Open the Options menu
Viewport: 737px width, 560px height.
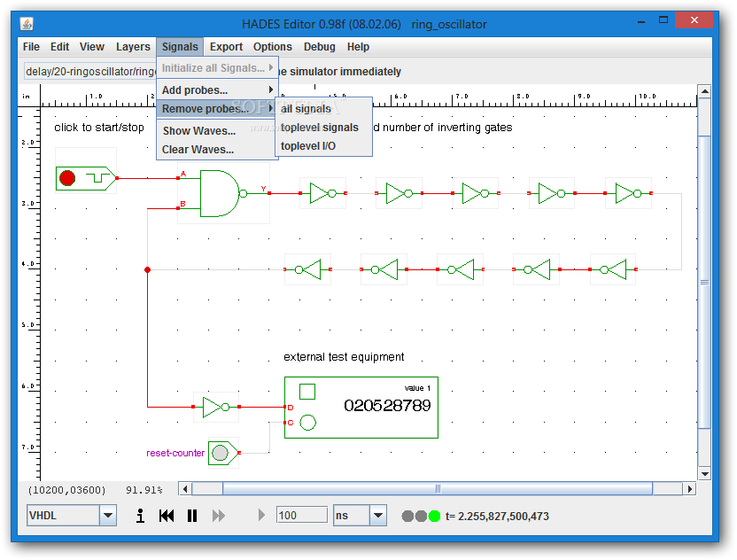pos(273,47)
